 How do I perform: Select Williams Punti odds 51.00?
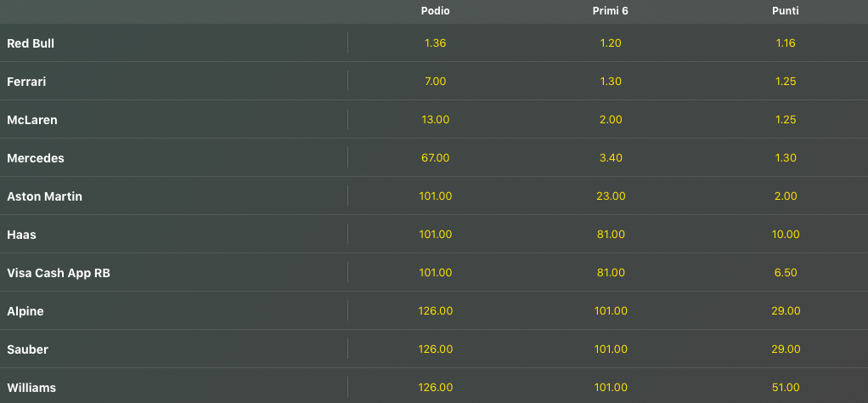[786, 388]
